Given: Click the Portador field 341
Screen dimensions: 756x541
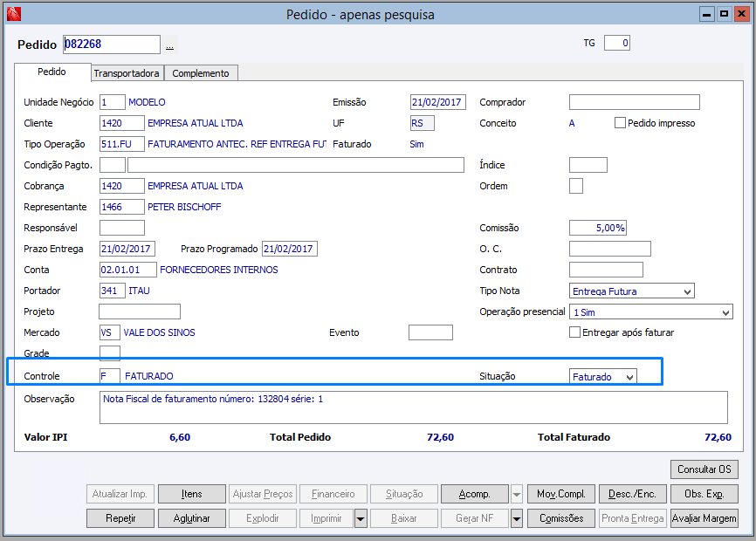Looking at the screenshot, I should [113, 291].
